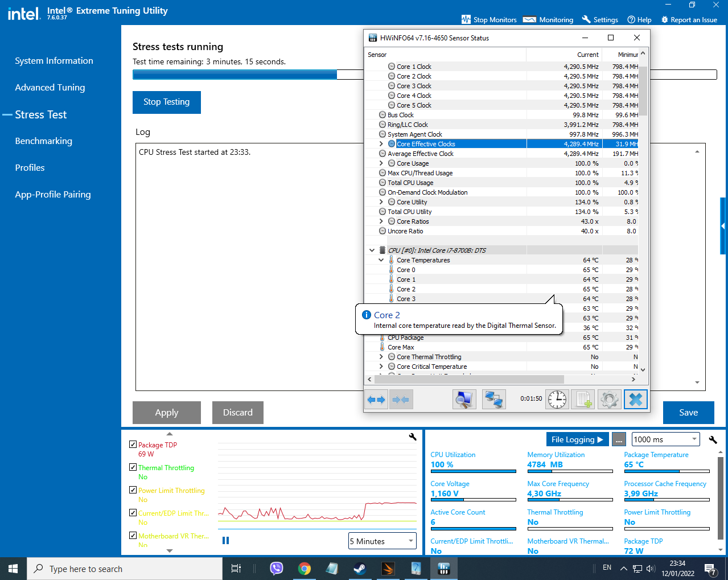The image size is (728, 580).
Task: Open Viber from taskbar
Action: pyautogui.click(x=277, y=569)
